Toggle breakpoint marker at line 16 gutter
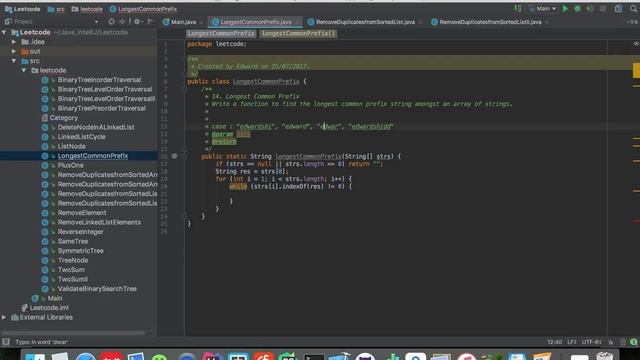 [x=174, y=156]
